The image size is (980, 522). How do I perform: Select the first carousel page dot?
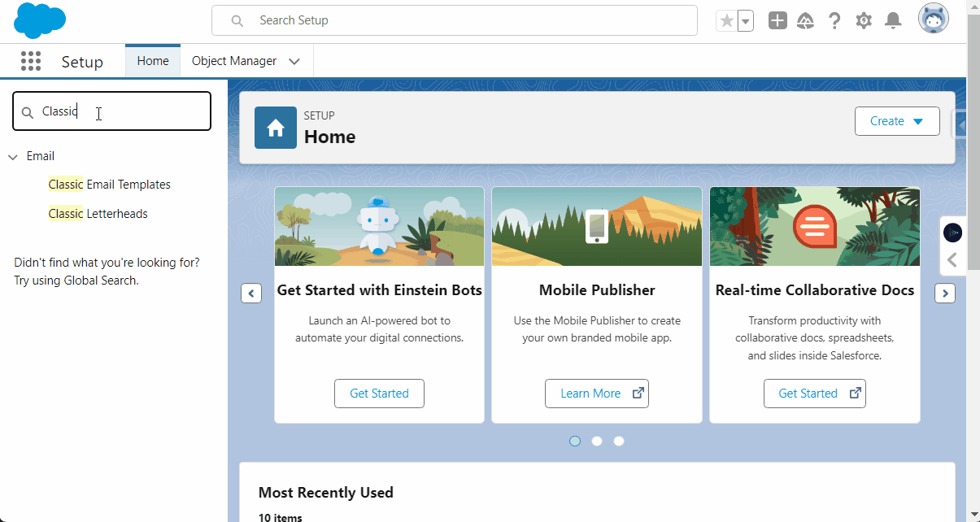pos(575,441)
